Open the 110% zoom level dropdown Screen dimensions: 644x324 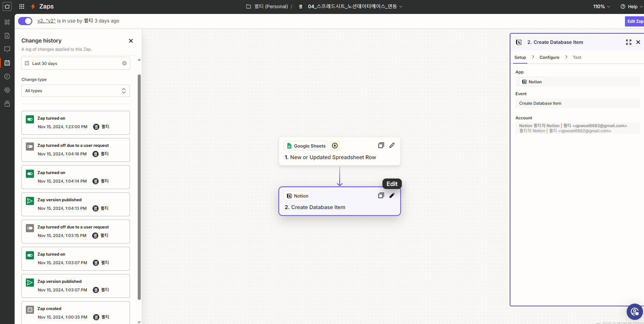pyautogui.click(x=601, y=6)
